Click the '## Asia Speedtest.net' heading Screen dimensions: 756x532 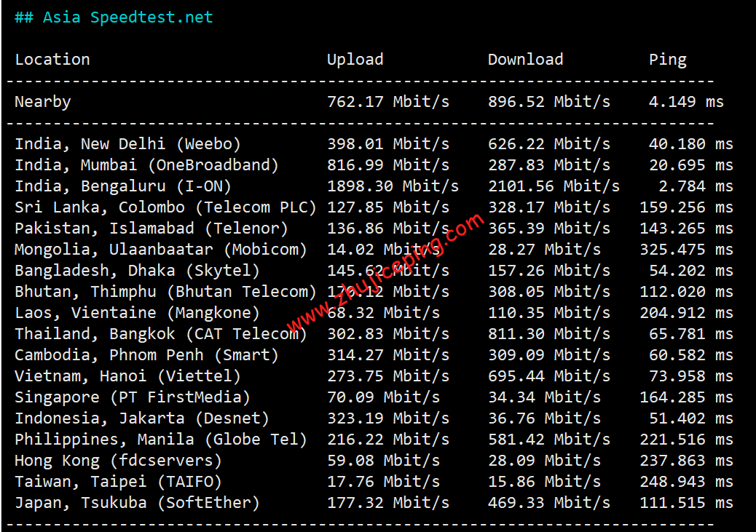pos(114,17)
